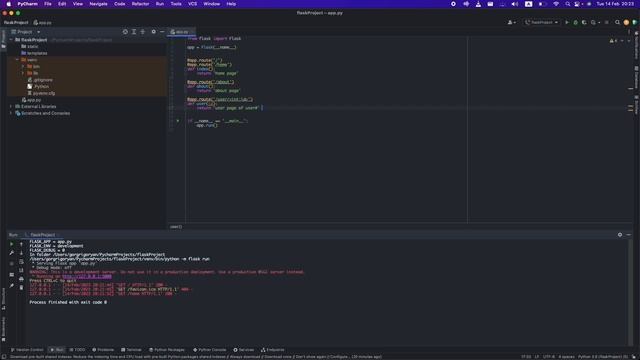Open the VCS menu
This screenshot has width=640, height=360.
coord(192,4)
